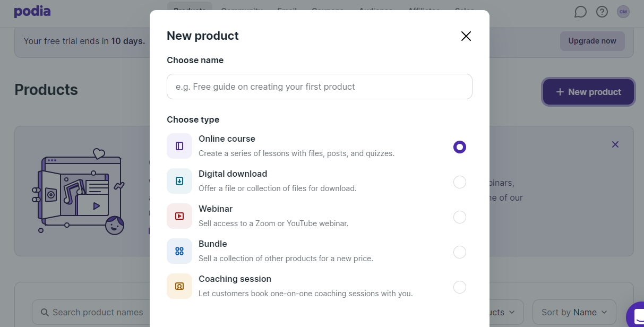Close the New product dialog
This screenshot has height=327, width=644.
coord(466,36)
